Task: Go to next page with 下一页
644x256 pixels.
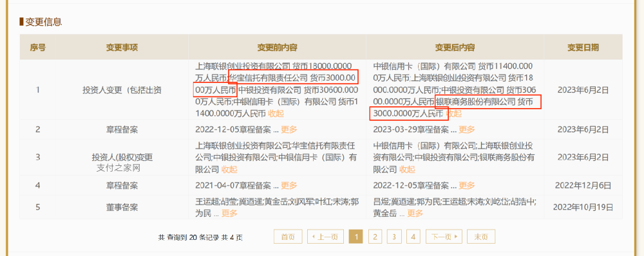Action: [444, 237]
